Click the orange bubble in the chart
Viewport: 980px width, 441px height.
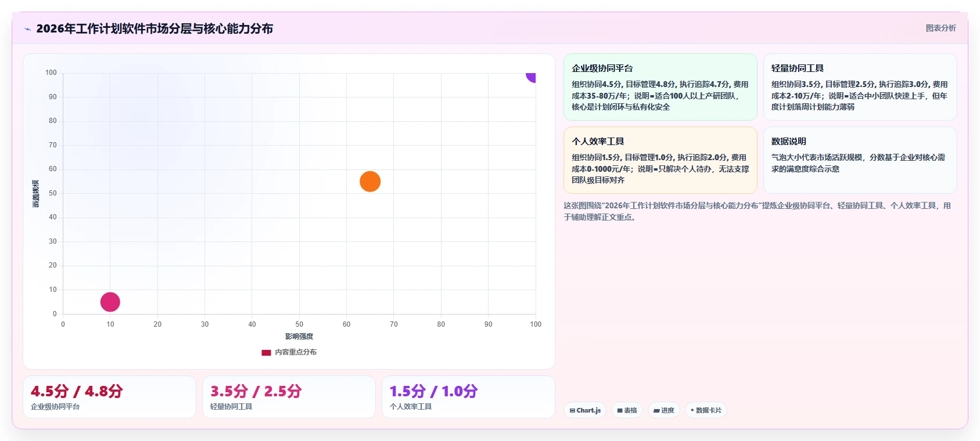tap(370, 182)
